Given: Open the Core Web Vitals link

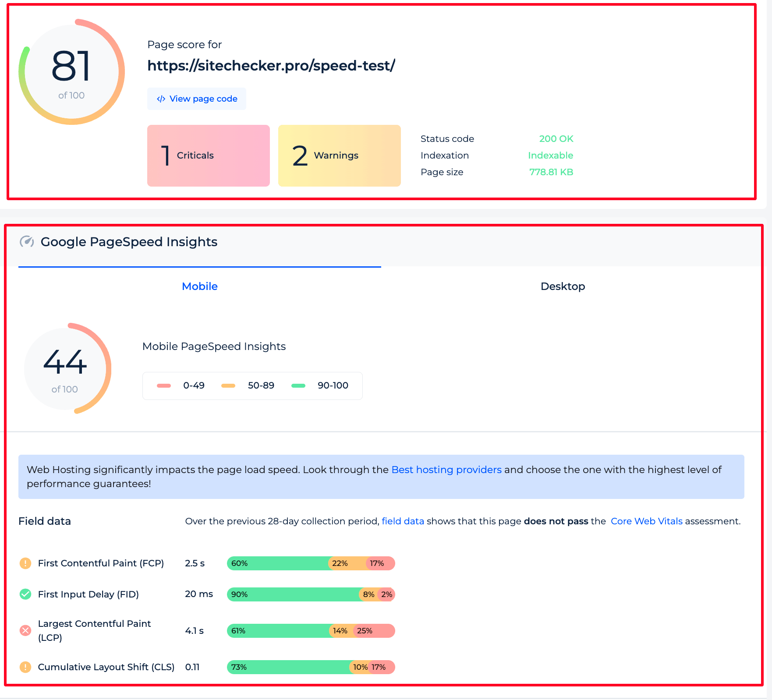Looking at the screenshot, I should click(x=647, y=521).
